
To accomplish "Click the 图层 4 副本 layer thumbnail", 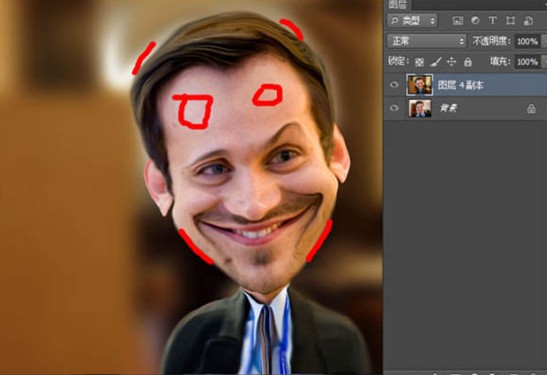I will (420, 84).
